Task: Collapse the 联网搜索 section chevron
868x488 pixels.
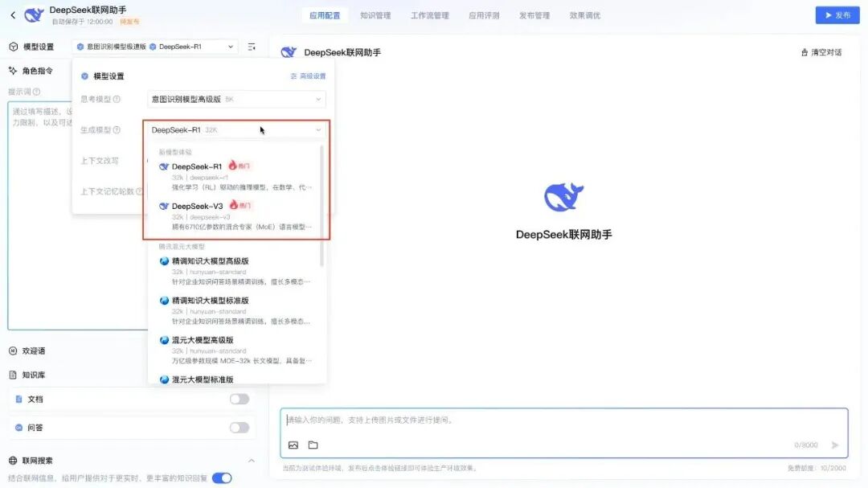Action: 252,461
